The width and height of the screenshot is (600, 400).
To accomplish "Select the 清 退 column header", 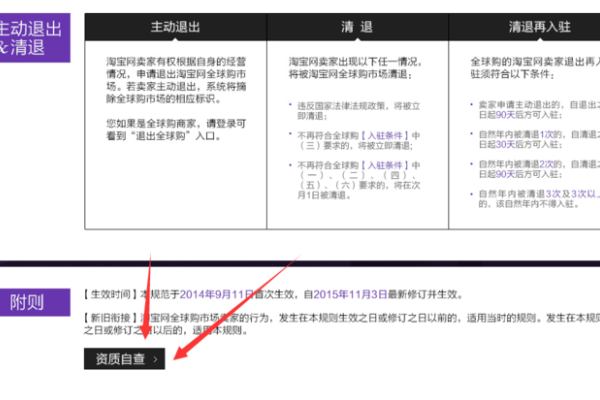I will [357, 27].
